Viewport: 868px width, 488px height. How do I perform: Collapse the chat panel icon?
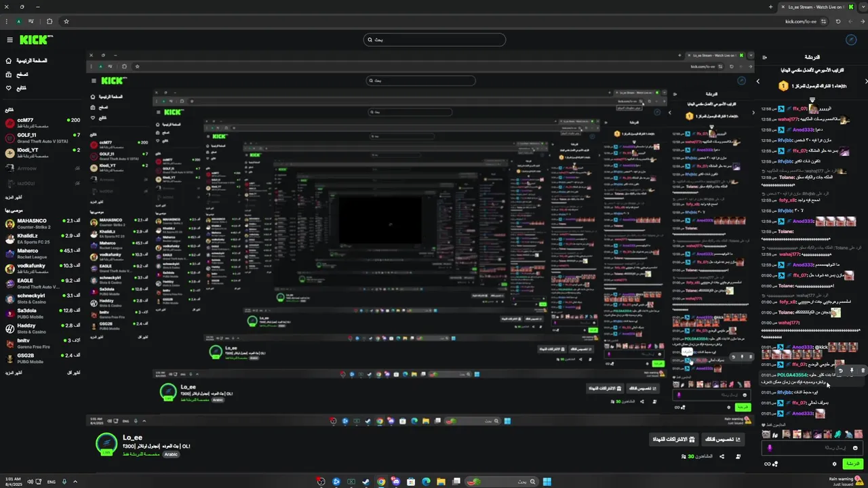coord(765,58)
